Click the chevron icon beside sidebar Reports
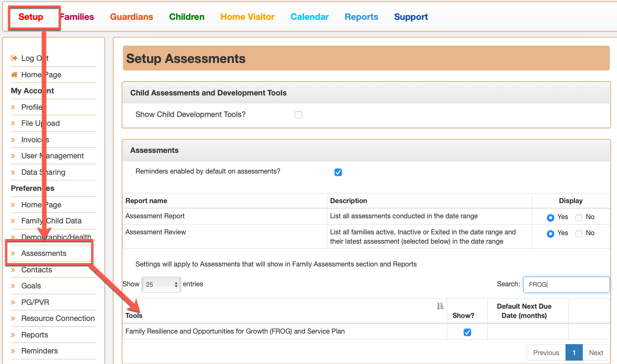The image size is (617, 364). pyautogui.click(x=13, y=335)
